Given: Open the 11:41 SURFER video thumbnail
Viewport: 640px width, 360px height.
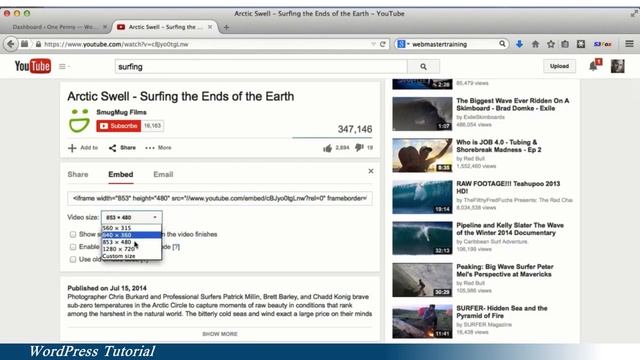Looking at the screenshot, I should [422, 321].
